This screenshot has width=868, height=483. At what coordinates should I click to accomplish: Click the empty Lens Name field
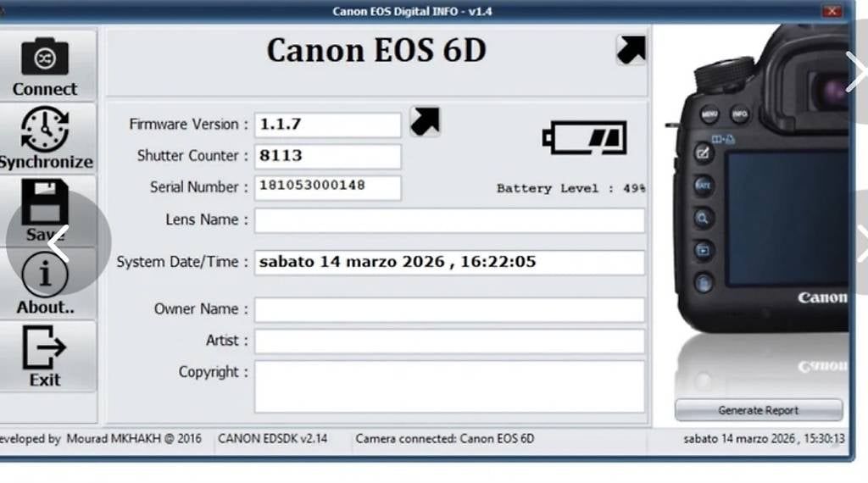449,220
